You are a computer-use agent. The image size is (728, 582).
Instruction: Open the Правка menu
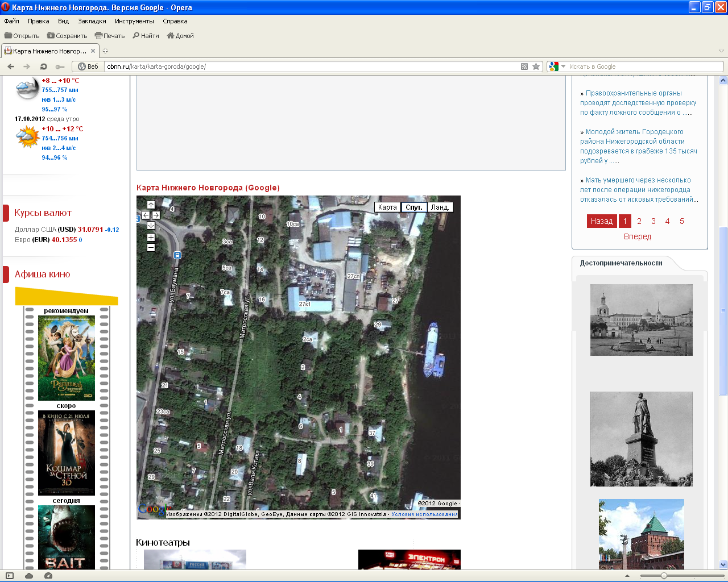[38, 21]
